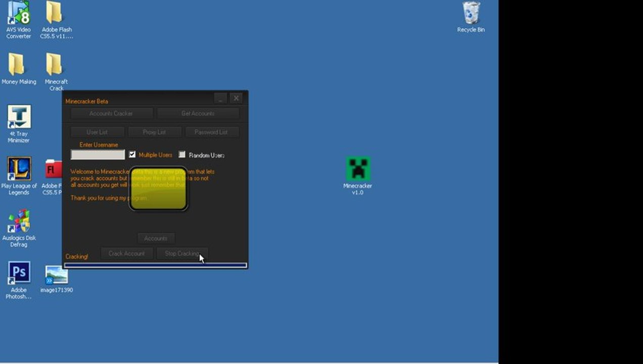Click into the Enter Username field
Screen dimensions: 643x364
point(98,155)
